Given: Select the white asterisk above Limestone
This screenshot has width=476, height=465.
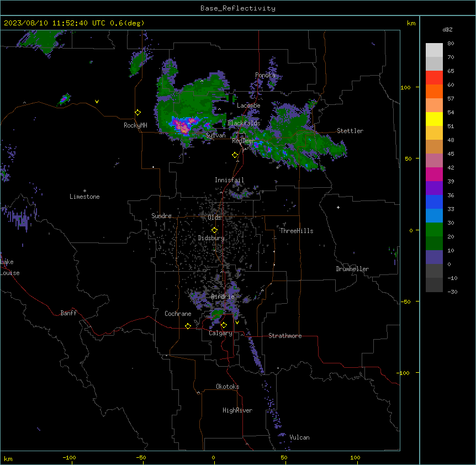Looking at the screenshot, I should coord(84,191).
